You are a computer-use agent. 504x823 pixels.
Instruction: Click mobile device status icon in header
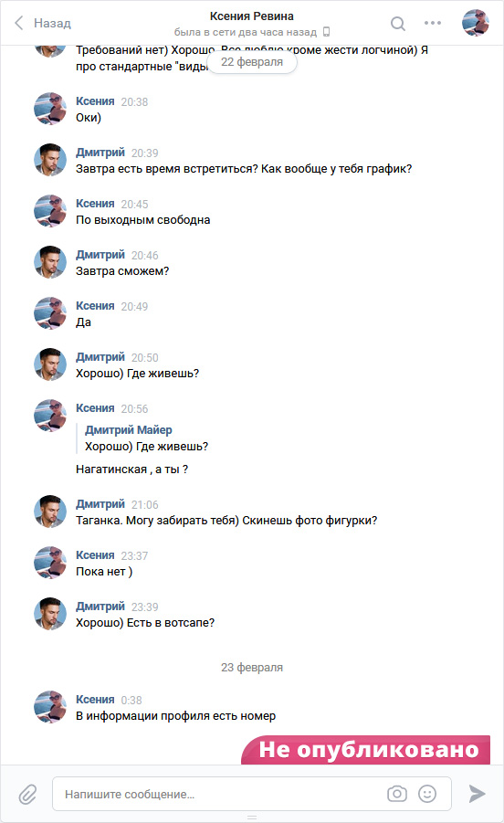coord(326,32)
